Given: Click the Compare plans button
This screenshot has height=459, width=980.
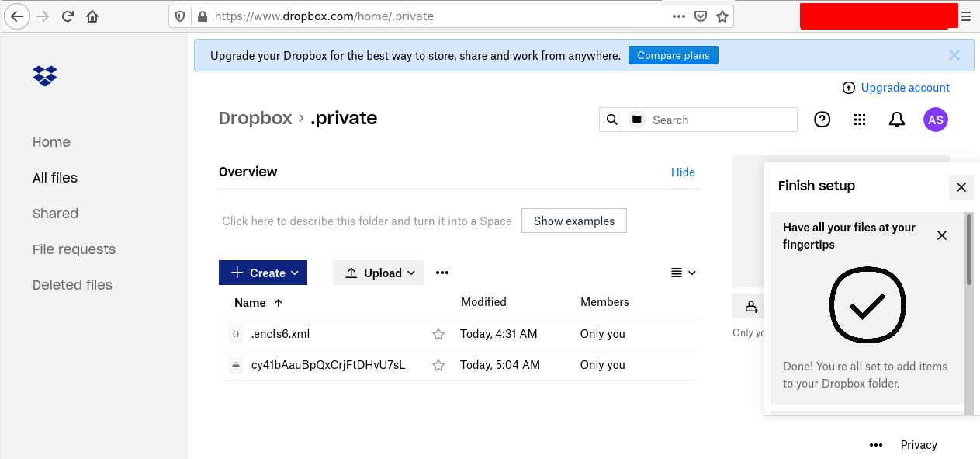Looking at the screenshot, I should tap(673, 54).
